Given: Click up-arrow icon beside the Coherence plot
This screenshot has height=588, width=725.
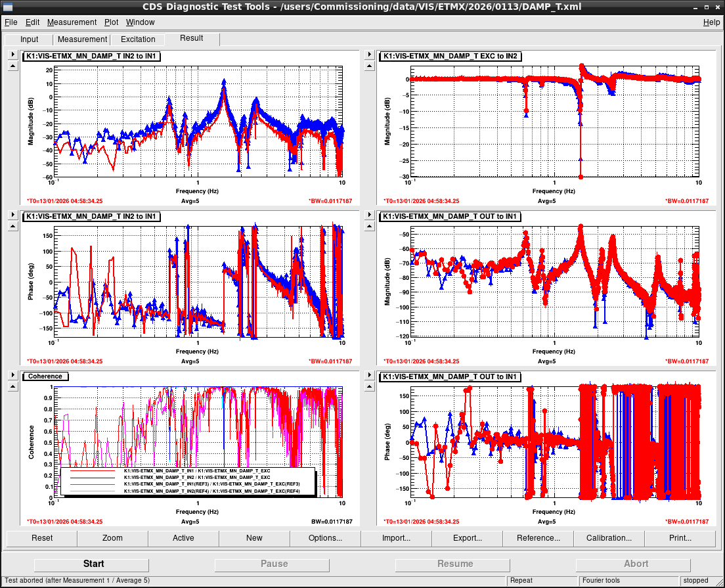Looking at the screenshot, I should (13, 387).
